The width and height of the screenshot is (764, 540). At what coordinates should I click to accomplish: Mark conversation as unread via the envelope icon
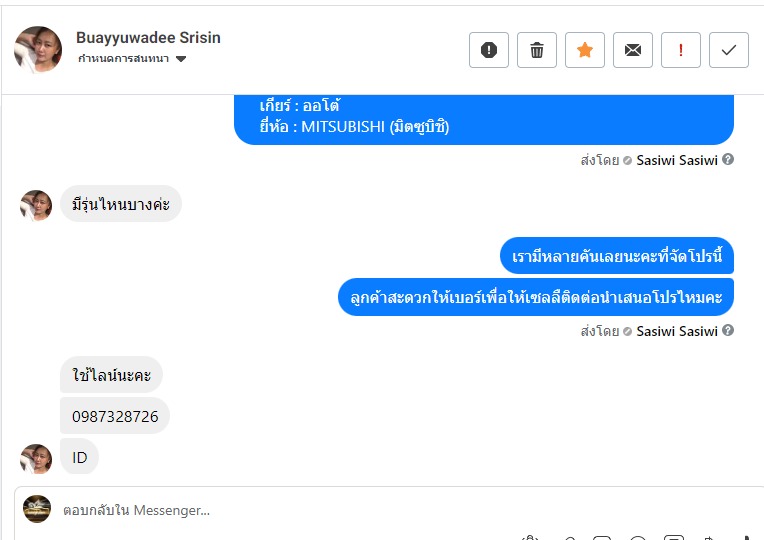633,50
